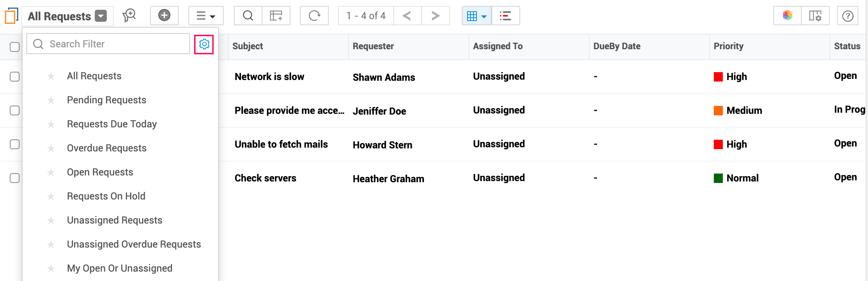Open the actions hamburger menu dropdown
This screenshot has width=868, height=281.
(206, 16)
